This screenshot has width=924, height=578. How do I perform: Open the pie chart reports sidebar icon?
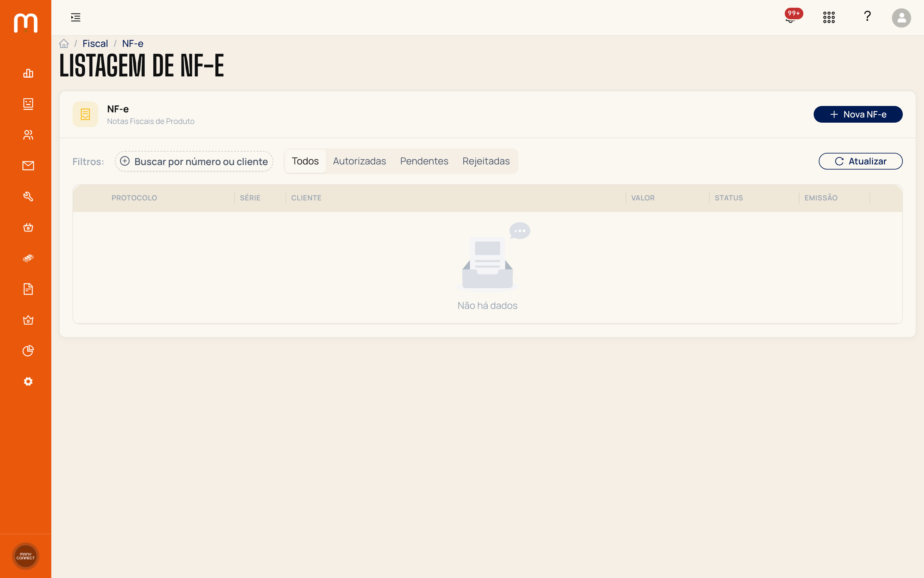28,351
